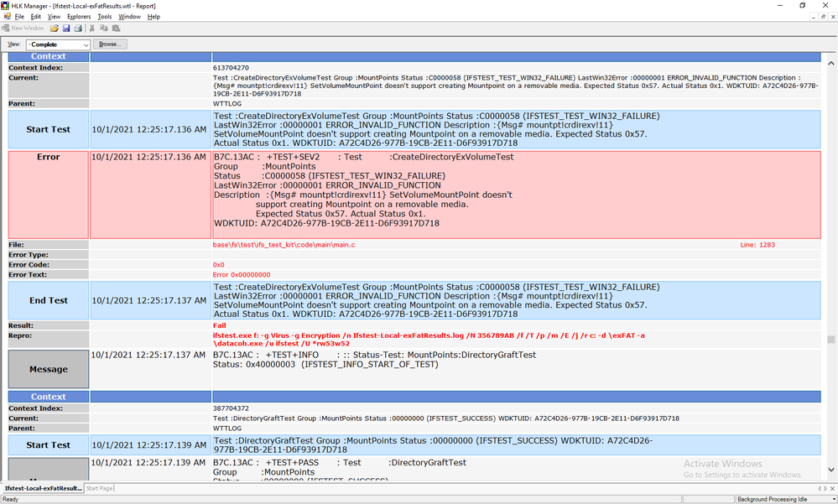Click the gray Message row label
838x504 pixels.
pyautogui.click(x=48, y=369)
